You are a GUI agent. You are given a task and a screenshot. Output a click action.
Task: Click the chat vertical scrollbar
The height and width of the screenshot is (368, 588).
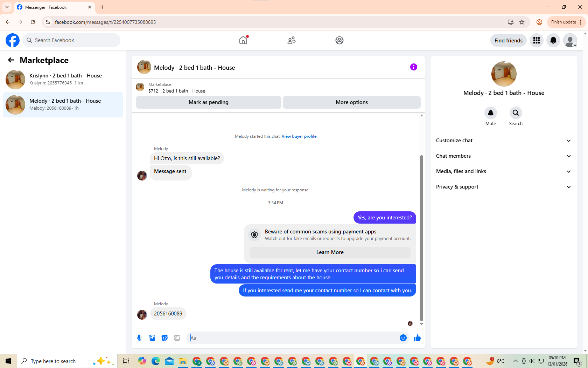point(421,238)
